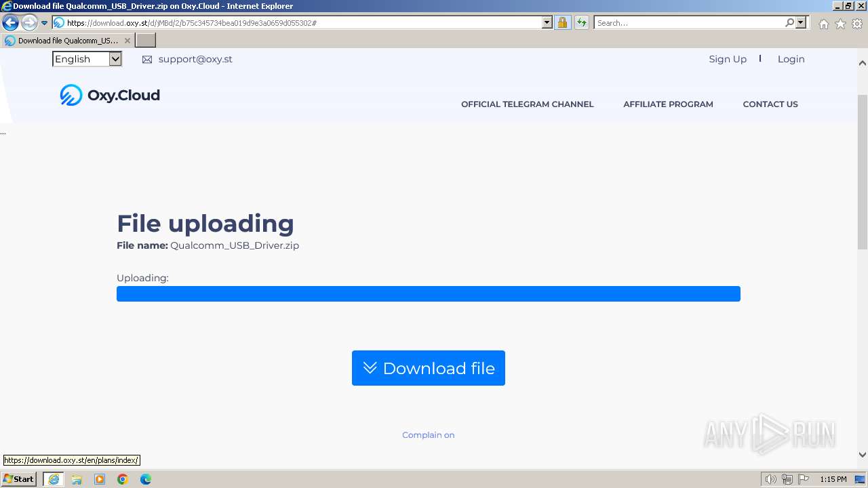This screenshot has width=868, height=488.
Task: Click the Complain on link
Action: pos(429,435)
